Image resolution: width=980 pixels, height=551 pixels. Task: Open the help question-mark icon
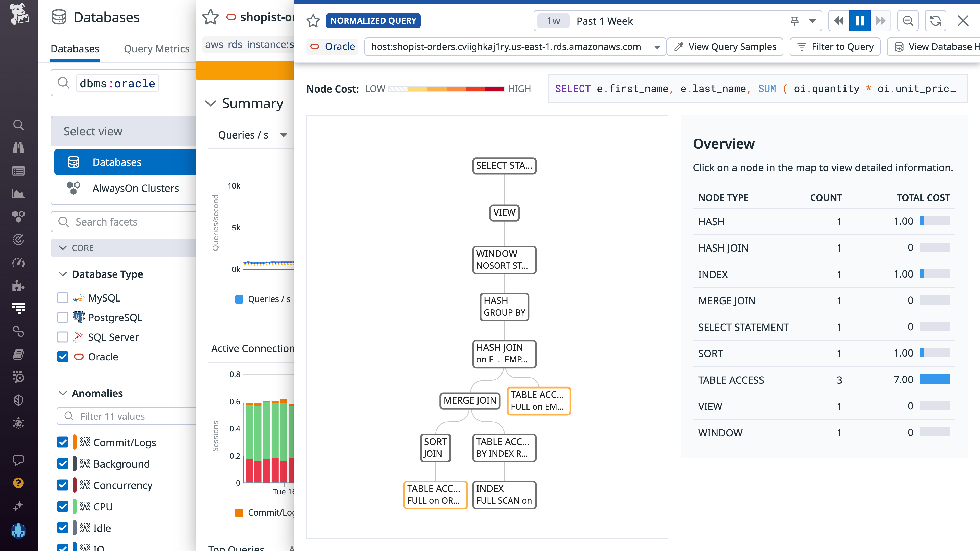(18, 483)
